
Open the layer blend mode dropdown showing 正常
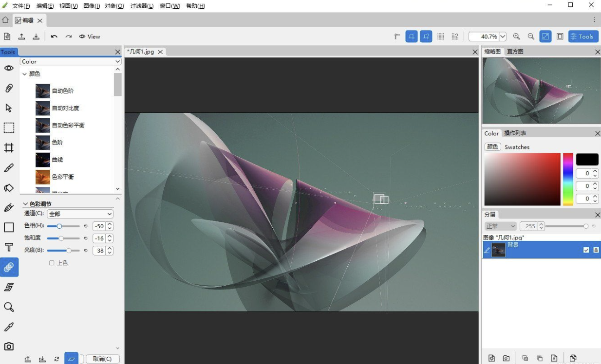coord(500,226)
